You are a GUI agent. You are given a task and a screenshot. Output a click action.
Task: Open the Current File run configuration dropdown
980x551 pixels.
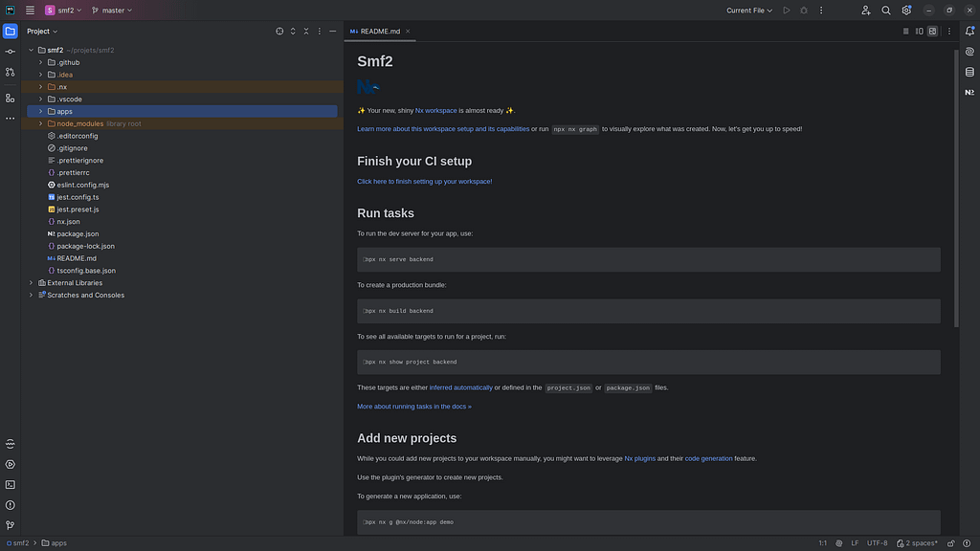(748, 11)
